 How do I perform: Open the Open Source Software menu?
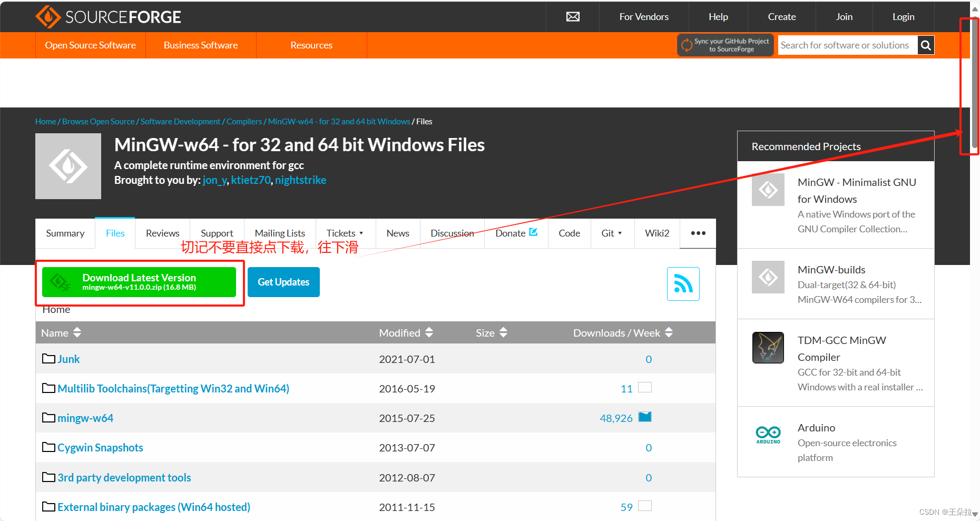91,45
